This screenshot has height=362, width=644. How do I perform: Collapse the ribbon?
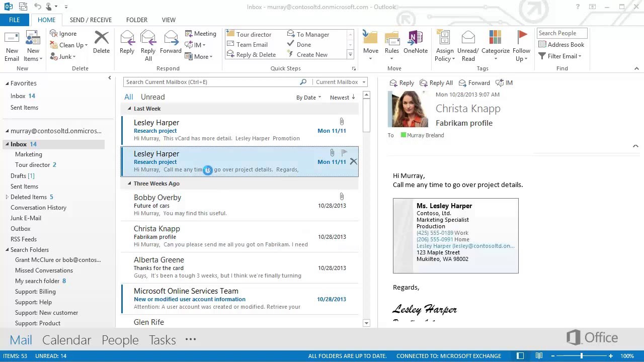(636, 68)
